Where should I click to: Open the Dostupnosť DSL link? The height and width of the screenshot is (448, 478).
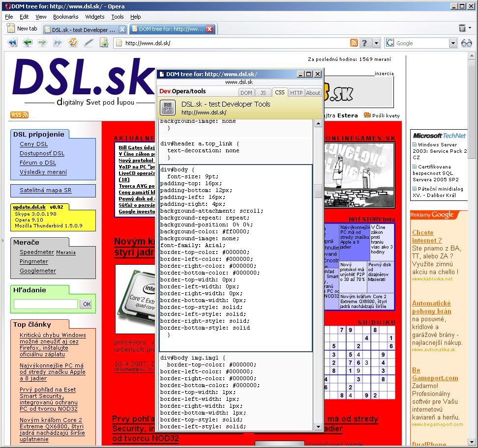pos(42,153)
